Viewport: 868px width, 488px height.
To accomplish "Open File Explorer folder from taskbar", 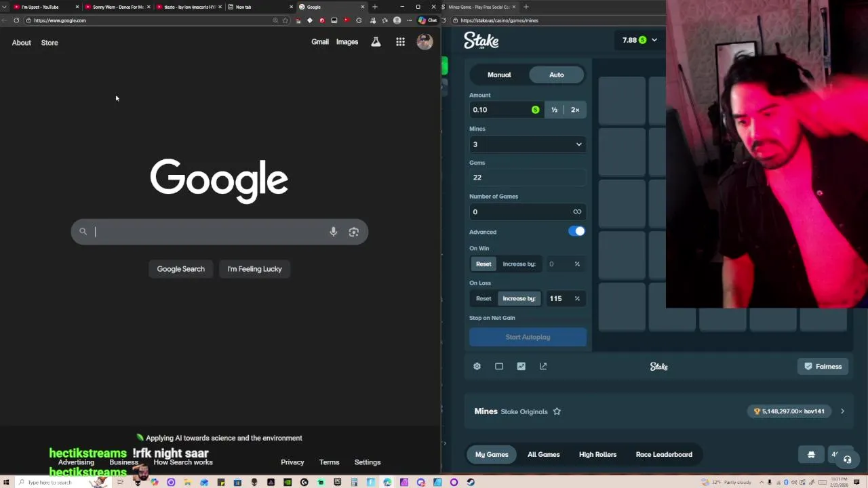I will pyautogui.click(x=188, y=483).
